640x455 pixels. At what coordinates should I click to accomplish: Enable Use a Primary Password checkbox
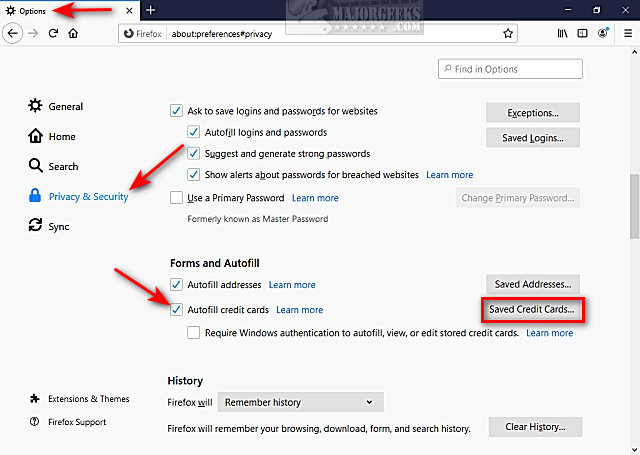pyautogui.click(x=176, y=198)
